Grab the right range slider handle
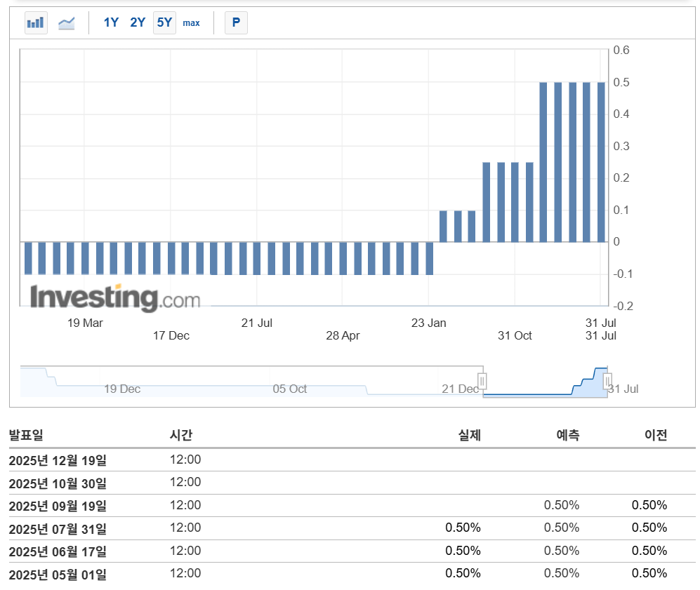Screen dimensions: 700x590 [x=607, y=382]
